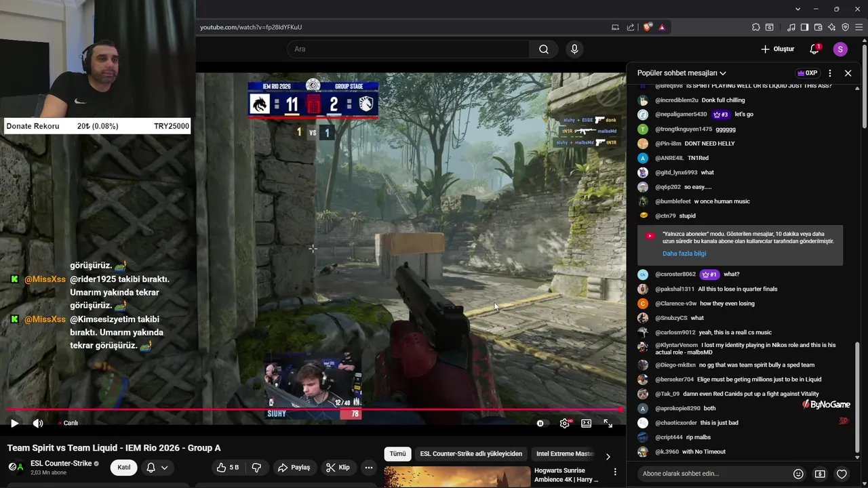The image size is (868, 488).
Task: Open the ESL Counter-Strike channel name
Action: point(61,464)
